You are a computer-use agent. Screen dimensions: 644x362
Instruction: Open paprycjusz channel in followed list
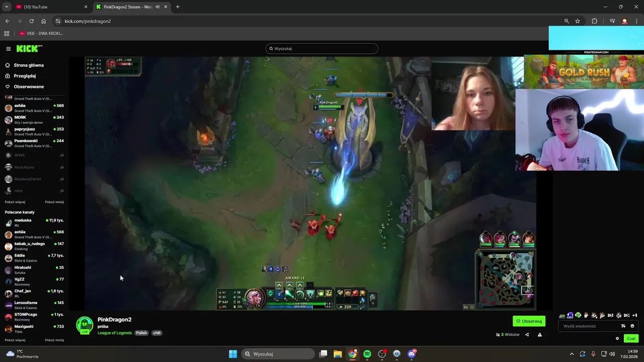(34, 131)
